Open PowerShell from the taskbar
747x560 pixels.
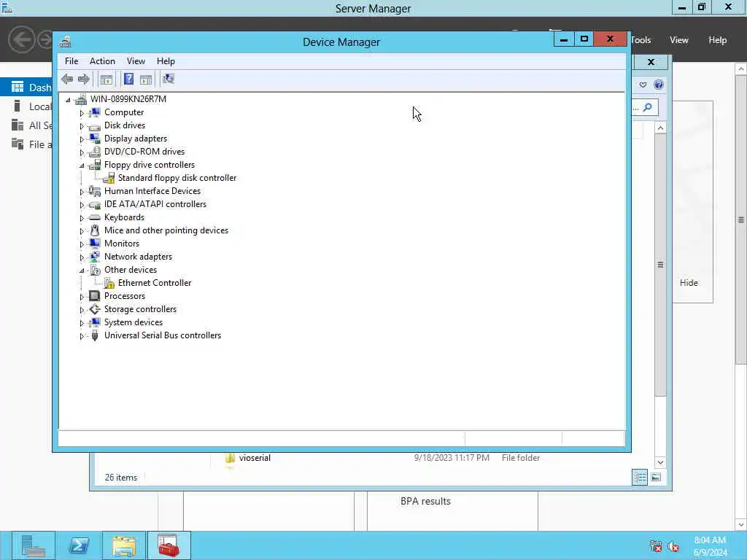(x=79, y=545)
